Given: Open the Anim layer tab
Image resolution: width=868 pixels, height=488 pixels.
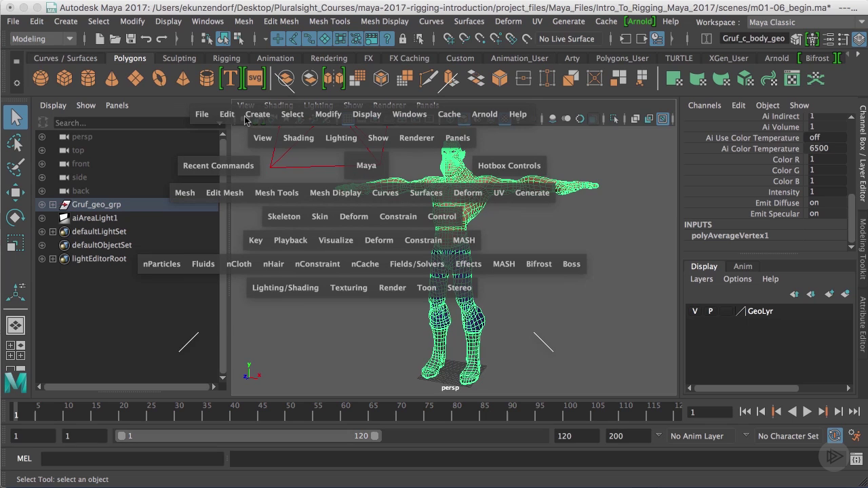Looking at the screenshot, I should click(743, 266).
